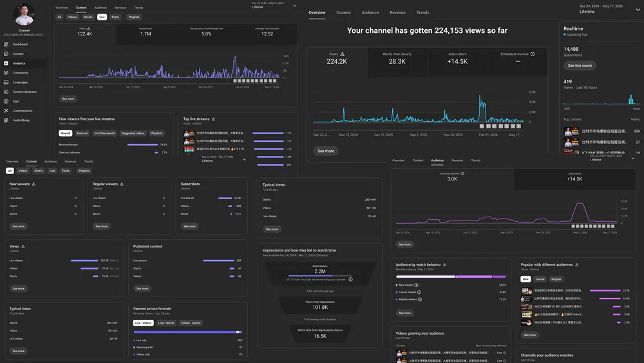Viewport: 644px width, 363px height.
Task: Select the Casual audience chip
Action: 540,279
